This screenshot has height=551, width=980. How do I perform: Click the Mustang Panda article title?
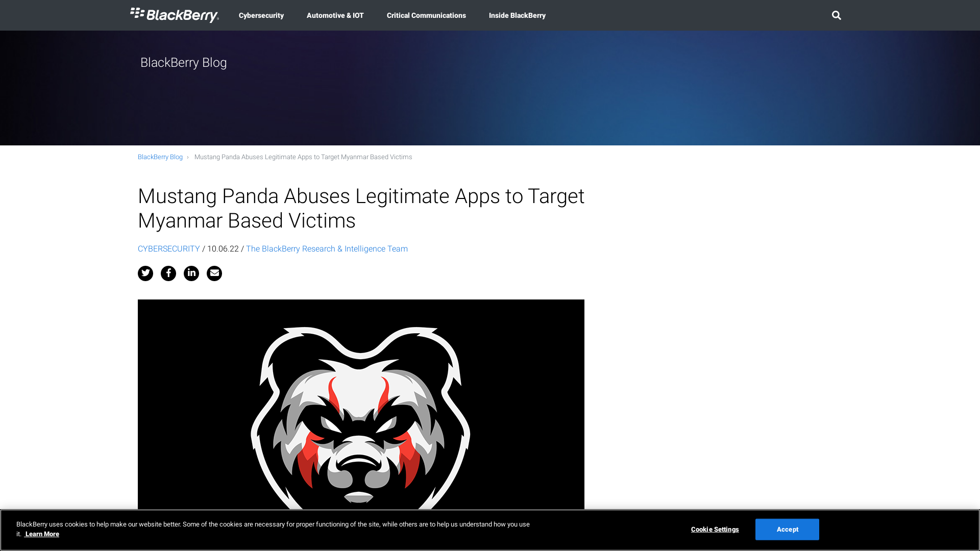[x=361, y=208]
